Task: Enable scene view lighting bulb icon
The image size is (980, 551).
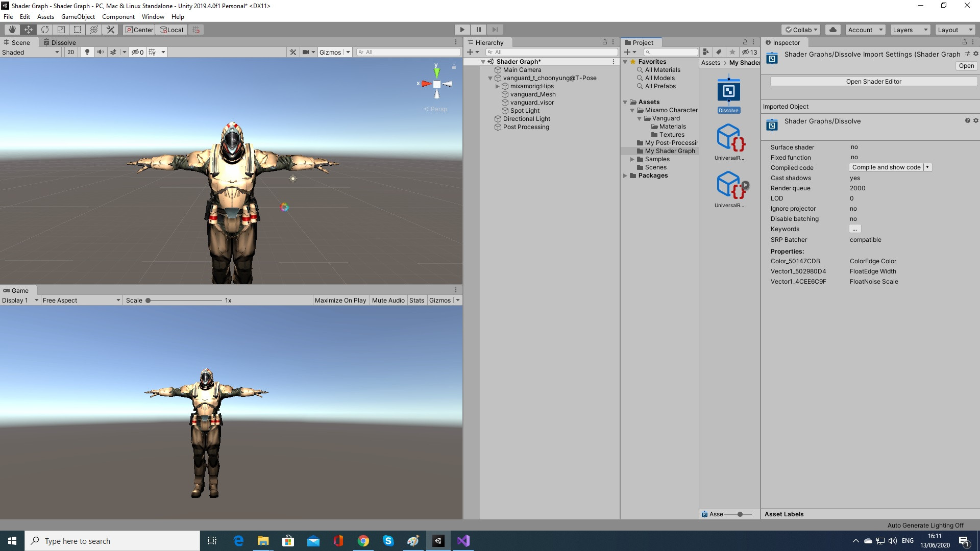Action: [87, 52]
